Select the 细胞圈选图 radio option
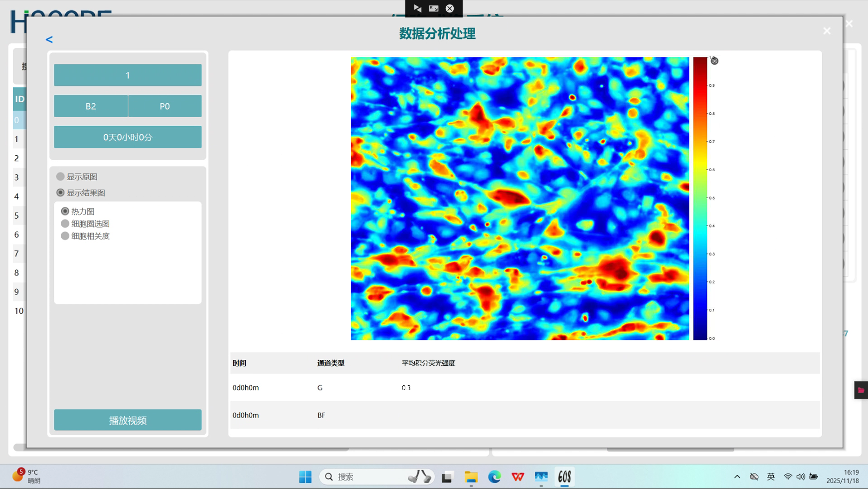This screenshot has height=489, width=868. [x=65, y=224]
